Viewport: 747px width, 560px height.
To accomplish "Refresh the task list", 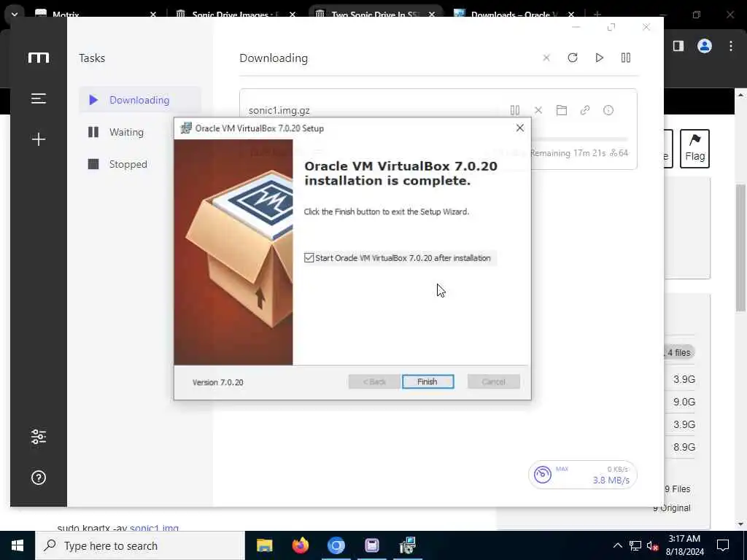I will [x=573, y=58].
